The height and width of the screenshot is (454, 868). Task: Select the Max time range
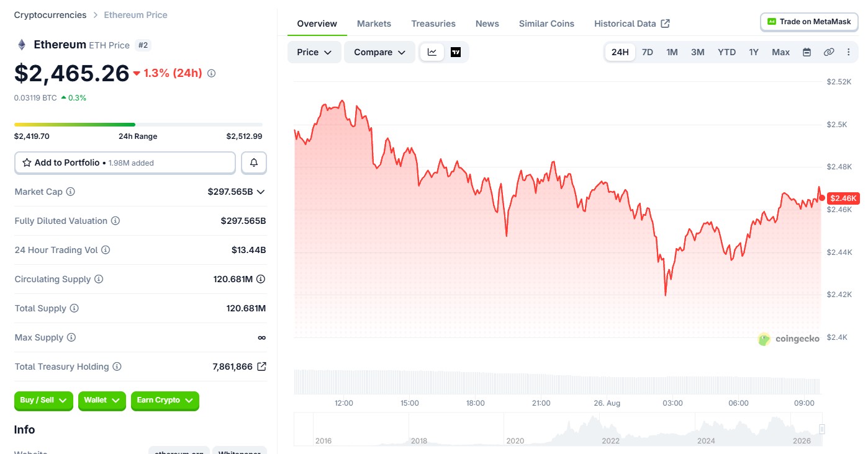(x=780, y=52)
